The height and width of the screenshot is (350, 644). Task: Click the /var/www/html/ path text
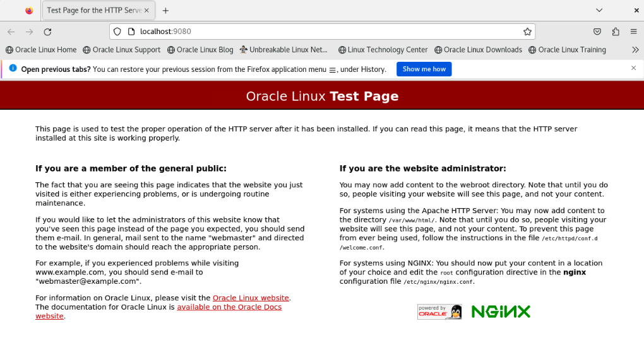412,220
